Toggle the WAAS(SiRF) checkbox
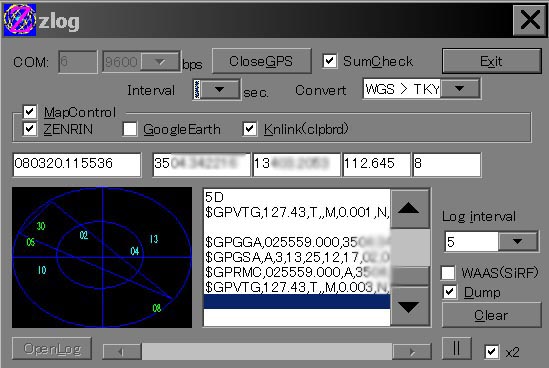 (449, 272)
